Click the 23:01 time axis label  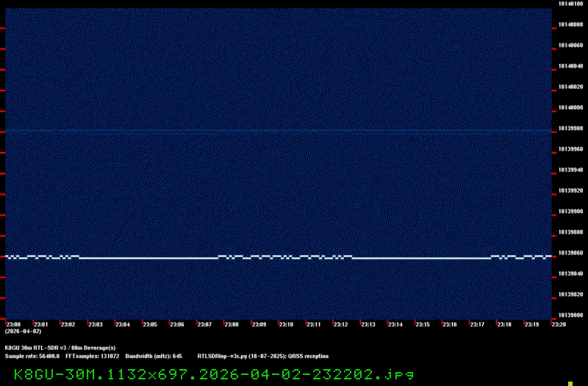[40, 324]
